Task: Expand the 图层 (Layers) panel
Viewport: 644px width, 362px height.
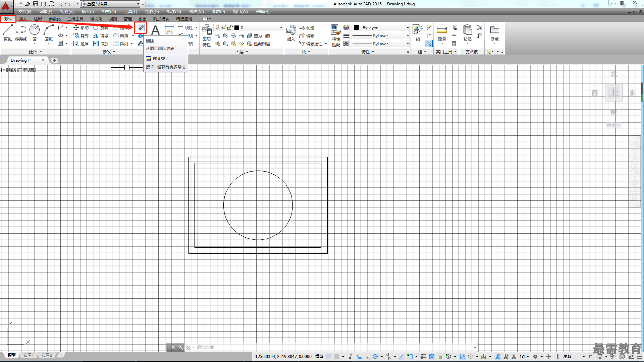Action: click(242, 52)
